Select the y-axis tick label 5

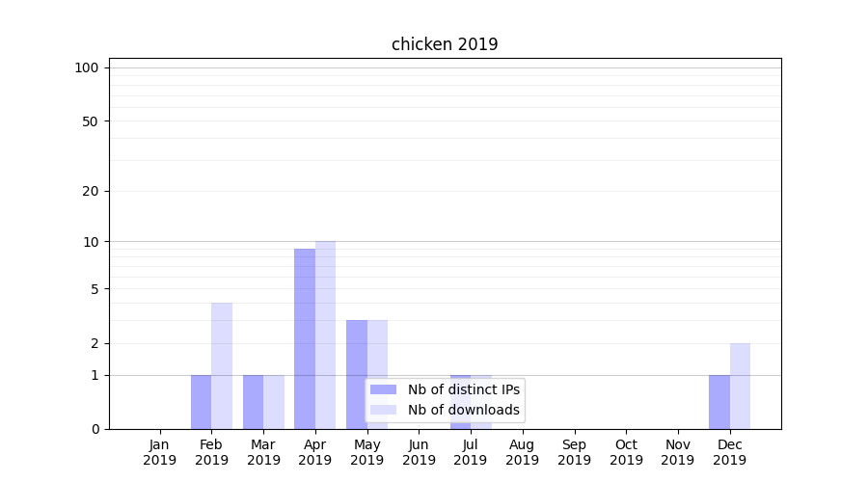(x=95, y=288)
